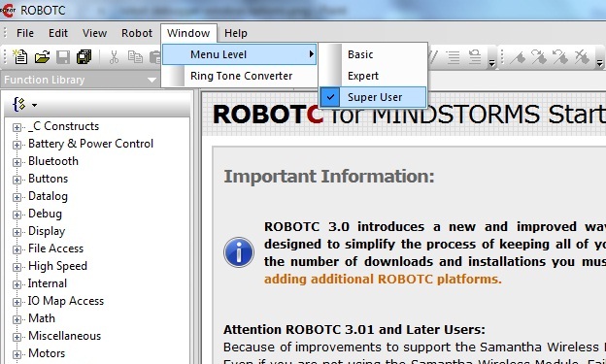
Task: Expand the High Speed tree node
Action: (x=17, y=267)
